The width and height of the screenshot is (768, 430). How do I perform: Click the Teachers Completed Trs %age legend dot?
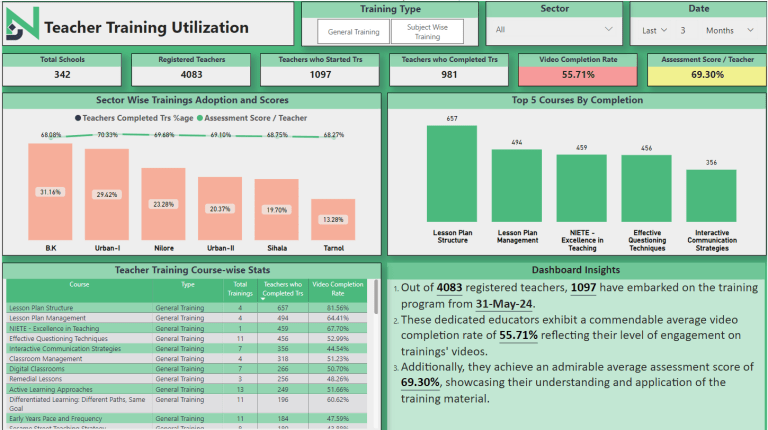77,117
